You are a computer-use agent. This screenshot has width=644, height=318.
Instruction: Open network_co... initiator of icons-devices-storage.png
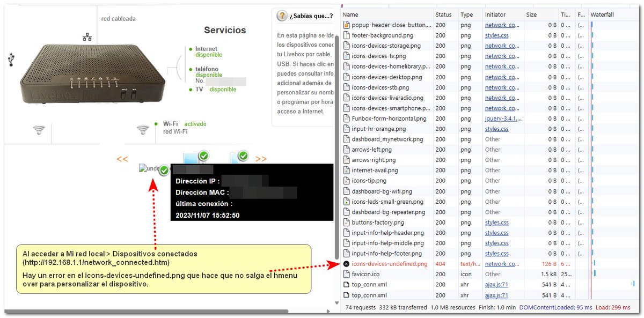502,46
